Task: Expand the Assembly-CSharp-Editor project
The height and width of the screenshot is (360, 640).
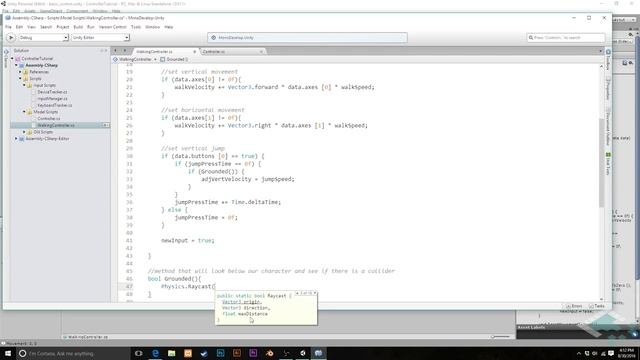Action: [x=16, y=139]
